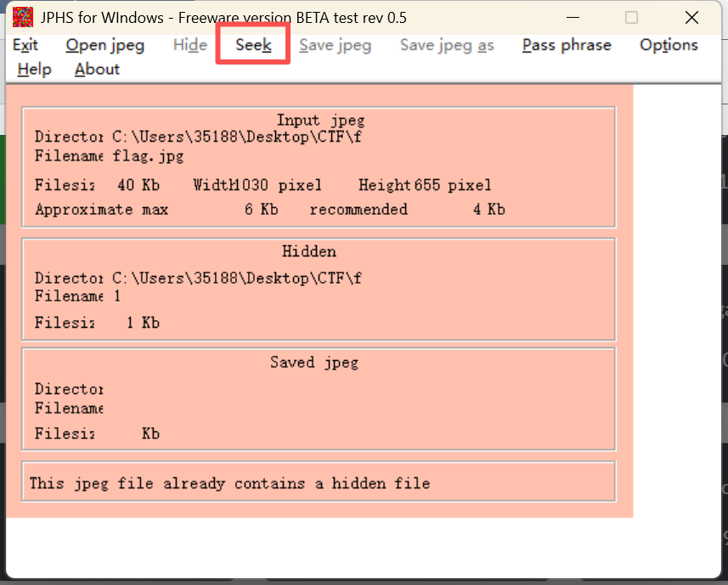Click the hidden file status message

coord(229,483)
